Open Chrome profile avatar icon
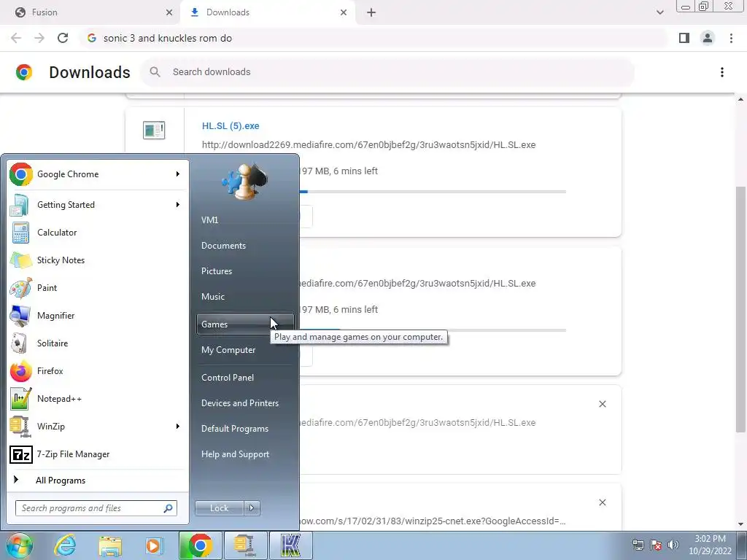This screenshot has height=560, width=747. tap(708, 38)
